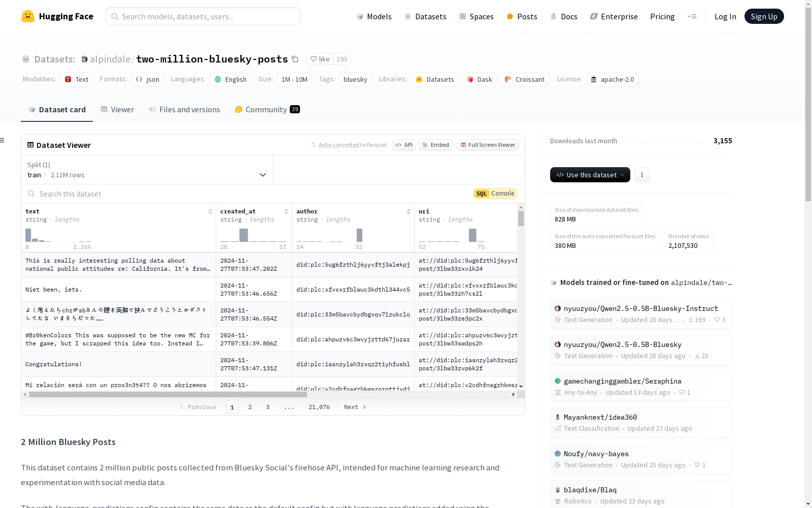Click the Embed button
Screen dimensions: 812x508
pyautogui.click(x=435, y=145)
